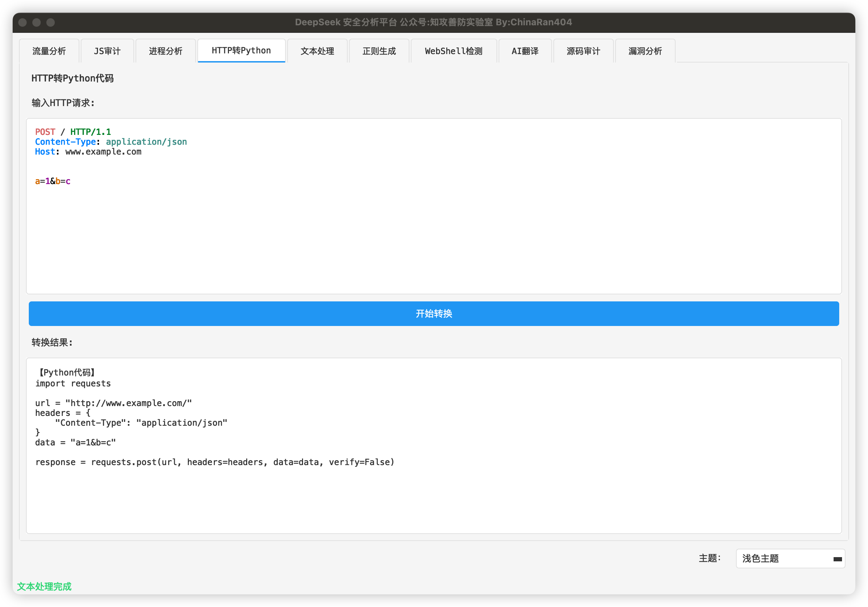This screenshot has height=607, width=868.
Task: Switch to WebShell检测 tab
Action: click(453, 51)
